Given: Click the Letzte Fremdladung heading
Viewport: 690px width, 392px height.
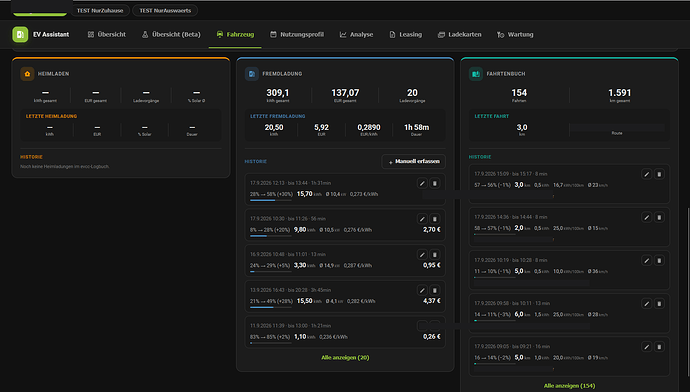Looking at the screenshot, I should (278, 116).
